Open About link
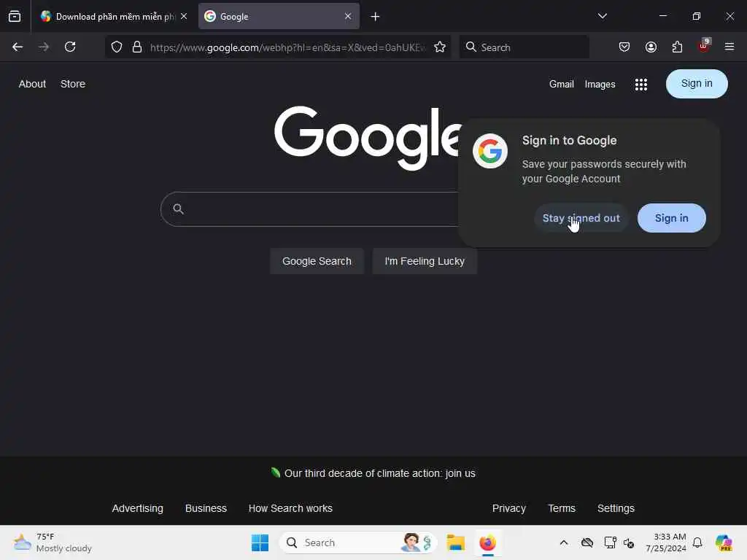 coord(32,84)
